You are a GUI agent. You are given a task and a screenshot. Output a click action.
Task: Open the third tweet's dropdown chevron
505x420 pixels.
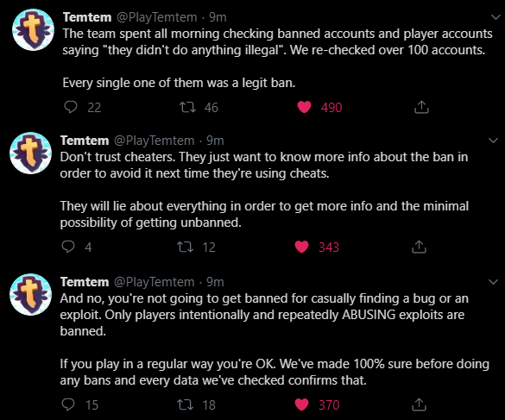click(493, 282)
